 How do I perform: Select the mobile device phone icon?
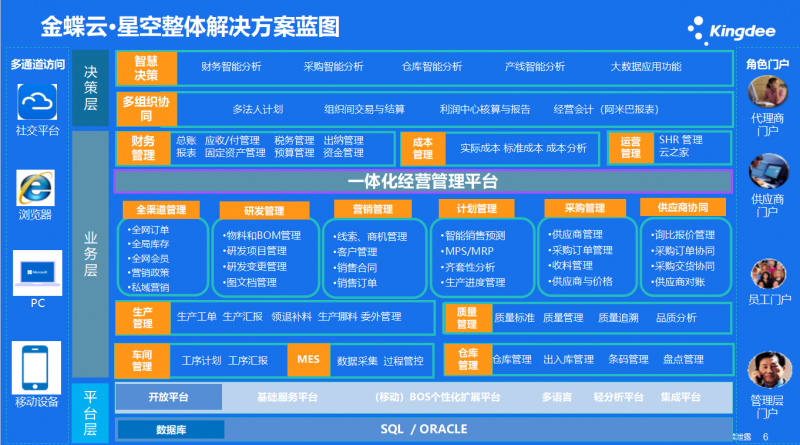tap(36, 367)
